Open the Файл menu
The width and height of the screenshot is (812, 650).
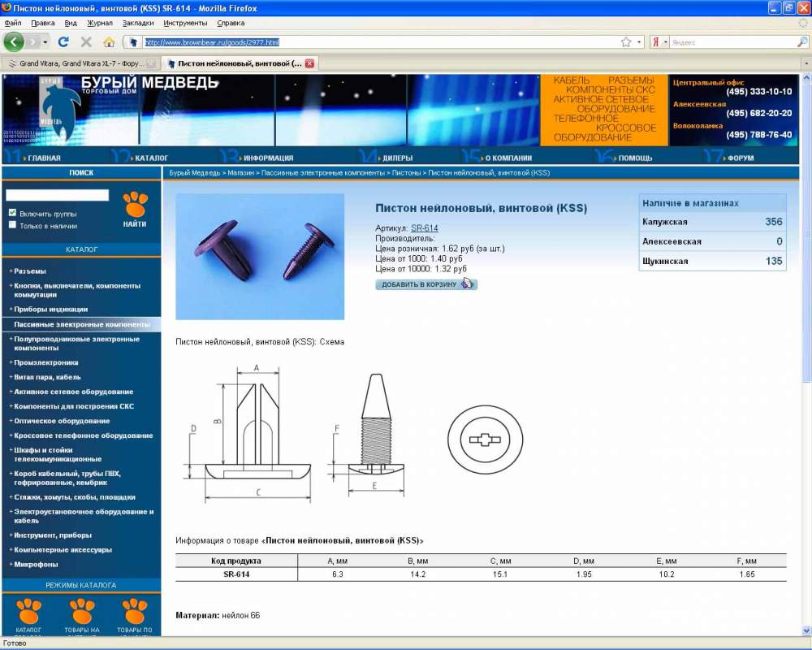click(x=13, y=23)
